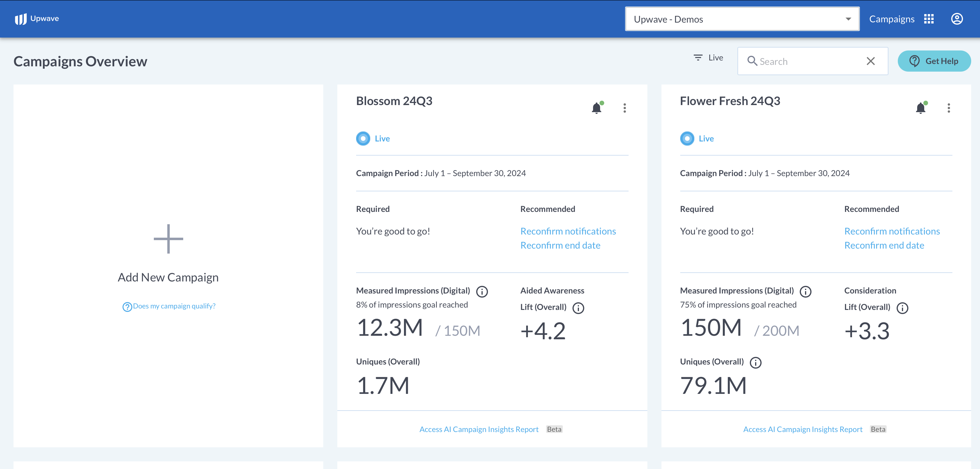Click Live status icon on Flower Fresh 24Q3
Image resolution: width=980 pixels, height=469 pixels.
pos(687,139)
